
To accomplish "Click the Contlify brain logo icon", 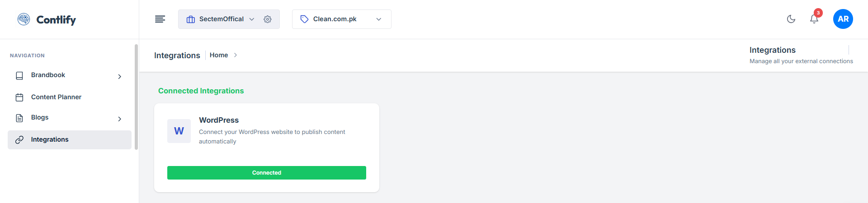I will [x=24, y=19].
